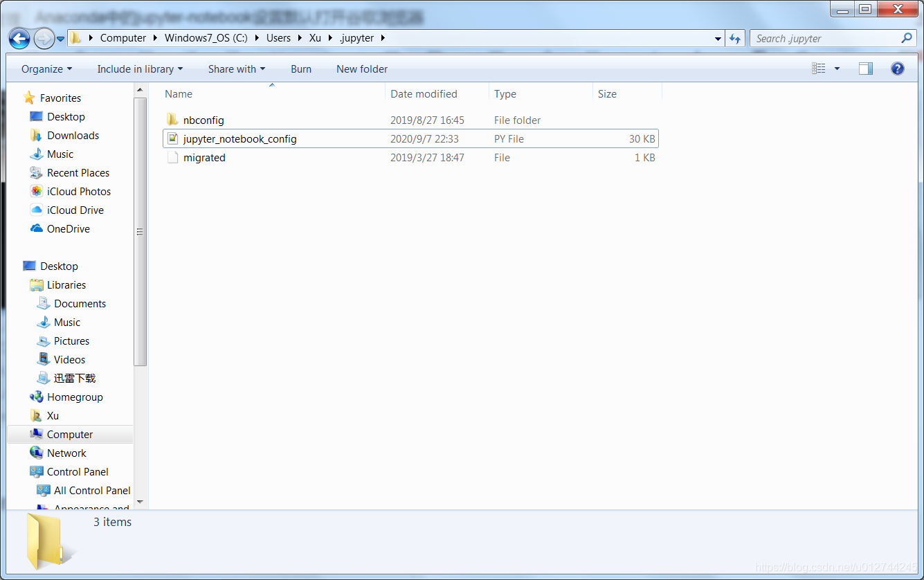This screenshot has height=580, width=924.
Task: Open the Include in library menu
Action: click(x=140, y=69)
